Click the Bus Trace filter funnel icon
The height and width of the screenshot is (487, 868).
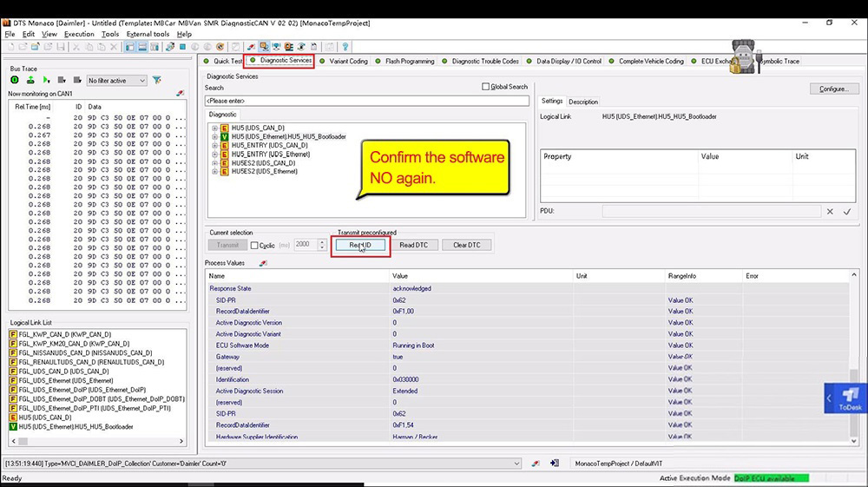(x=156, y=80)
